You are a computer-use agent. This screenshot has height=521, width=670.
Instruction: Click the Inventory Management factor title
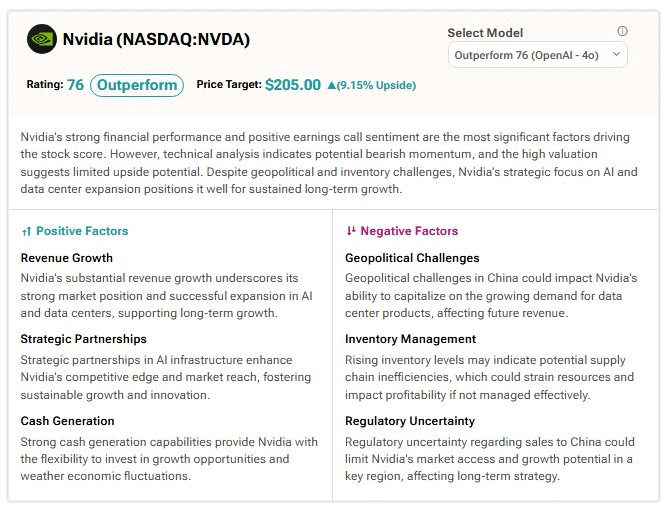tap(410, 339)
